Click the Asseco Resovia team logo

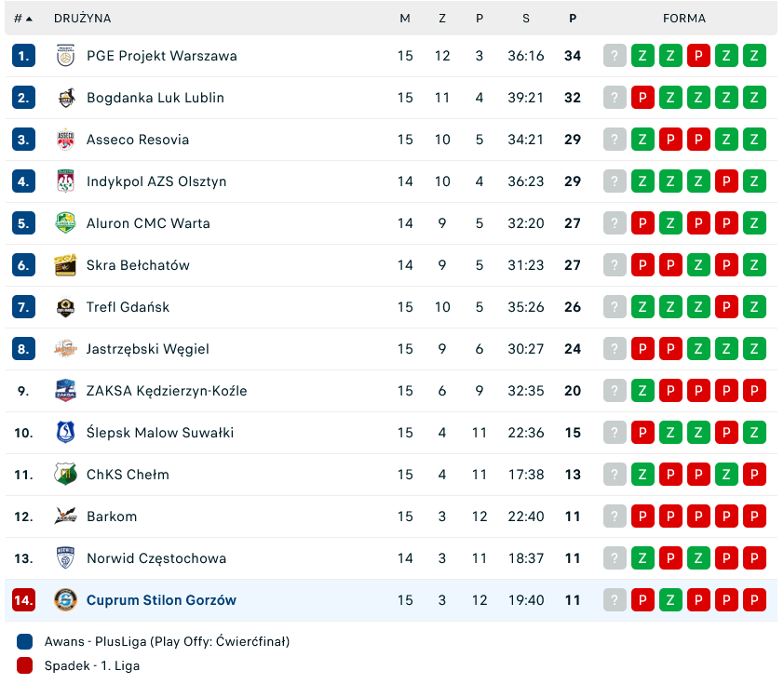click(x=65, y=140)
